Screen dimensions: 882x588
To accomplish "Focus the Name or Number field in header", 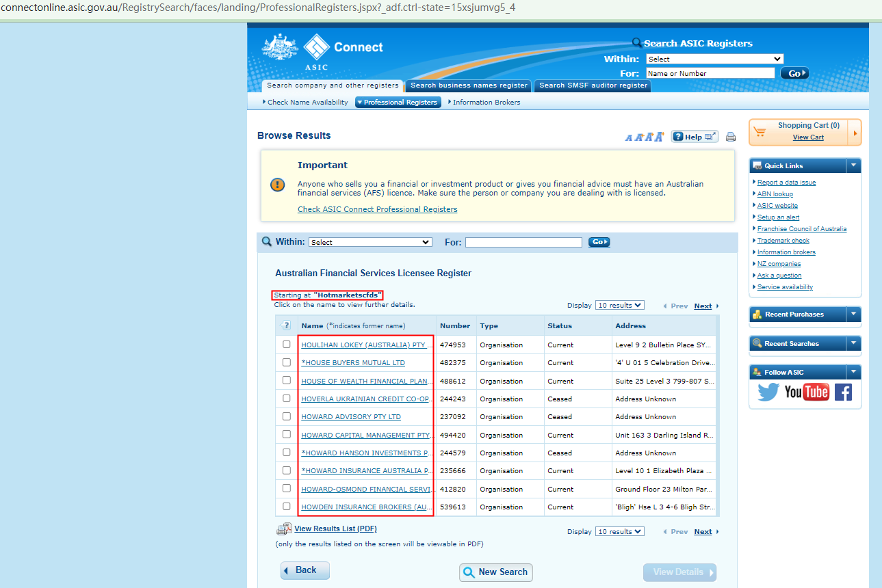I will [x=710, y=73].
